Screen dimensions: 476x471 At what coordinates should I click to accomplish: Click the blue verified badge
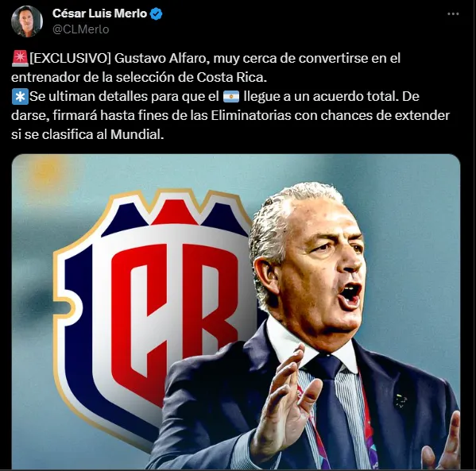tap(157, 14)
